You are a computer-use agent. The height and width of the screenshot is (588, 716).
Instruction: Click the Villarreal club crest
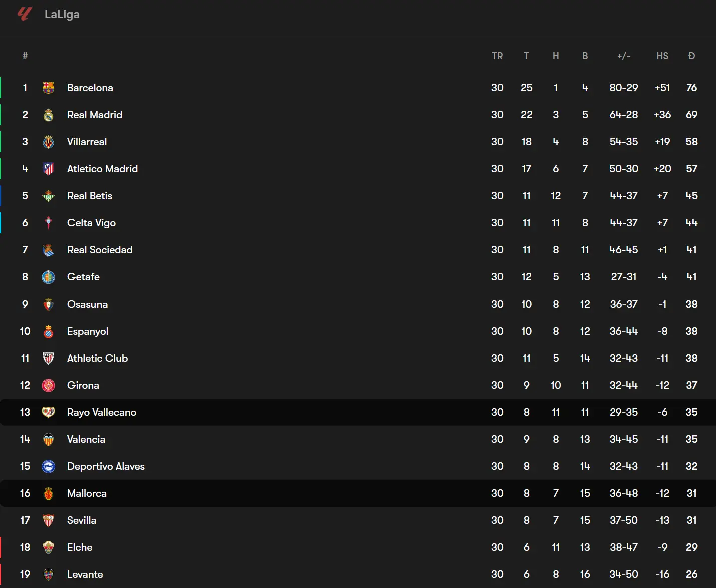coord(48,142)
